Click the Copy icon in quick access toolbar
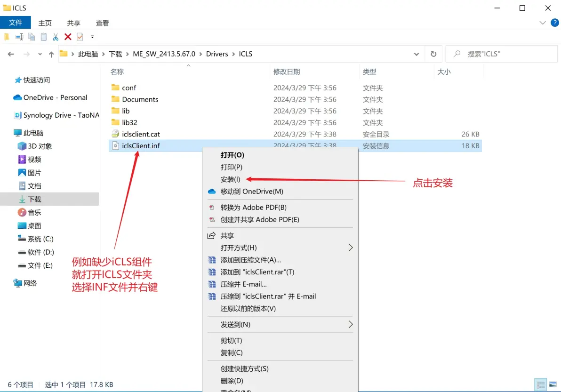The height and width of the screenshot is (392, 561). (32, 37)
